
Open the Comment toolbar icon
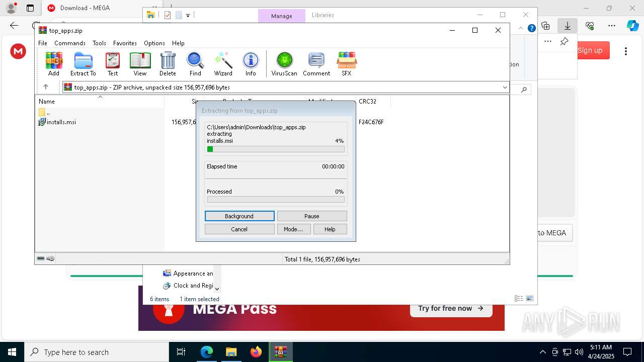[x=316, y=64]
